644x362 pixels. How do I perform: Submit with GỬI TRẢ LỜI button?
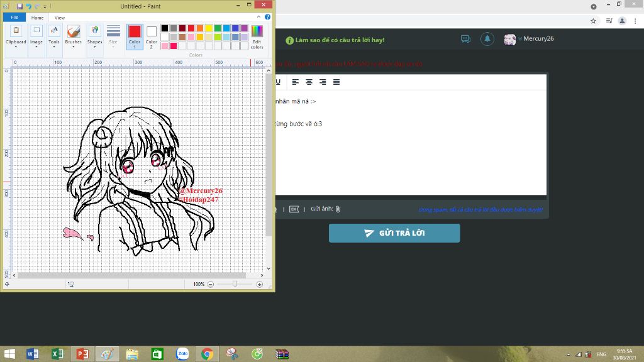pyautogui.click(x=394, y=233)
